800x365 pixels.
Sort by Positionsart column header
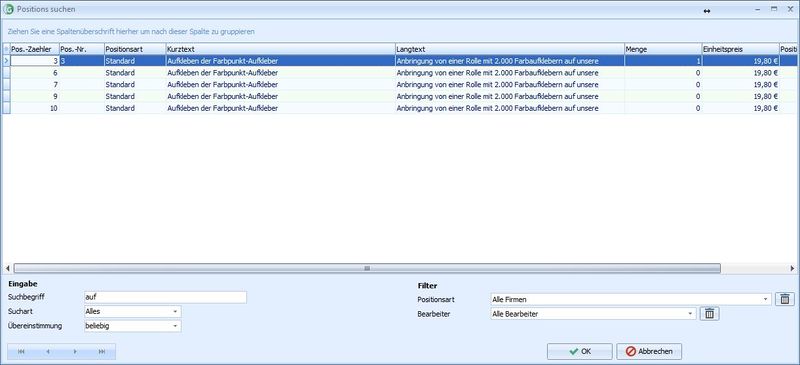[x=135, y=49]
